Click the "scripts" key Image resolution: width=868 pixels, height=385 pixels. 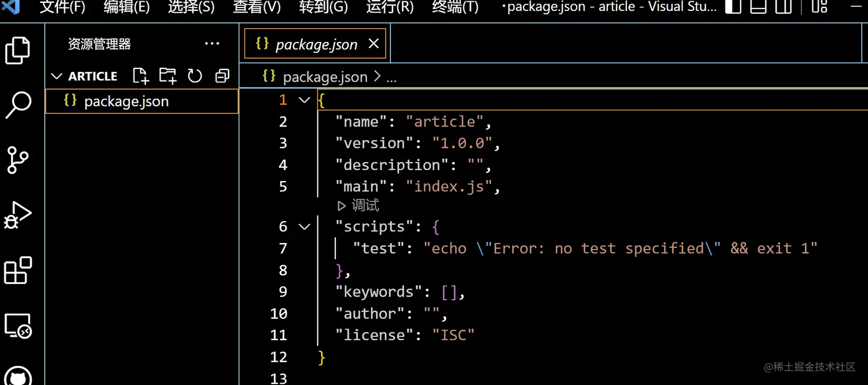(x=374, y=226)
